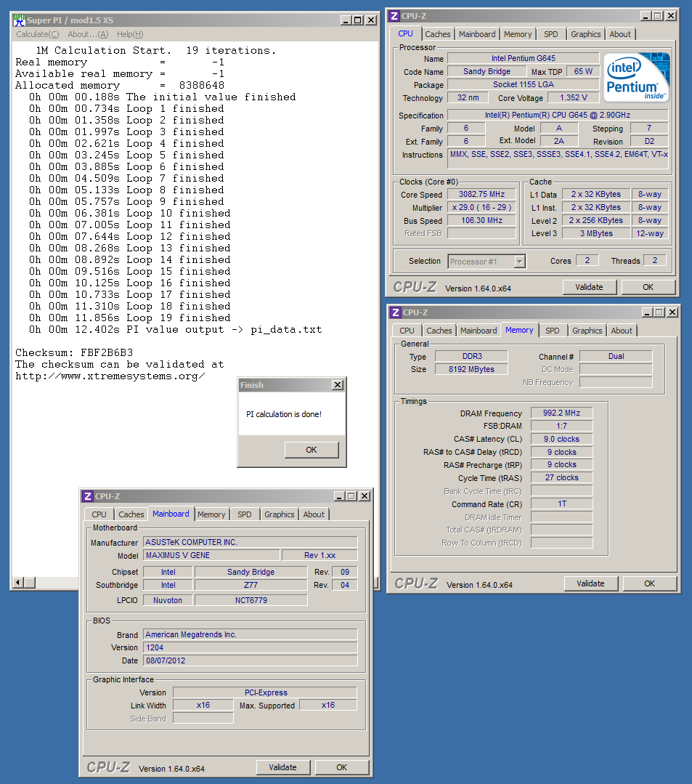Click the CPU-Z logo icon in the top CPU window's title bar
The height and width of the screenshot is (784, 692).
point(394,16)
